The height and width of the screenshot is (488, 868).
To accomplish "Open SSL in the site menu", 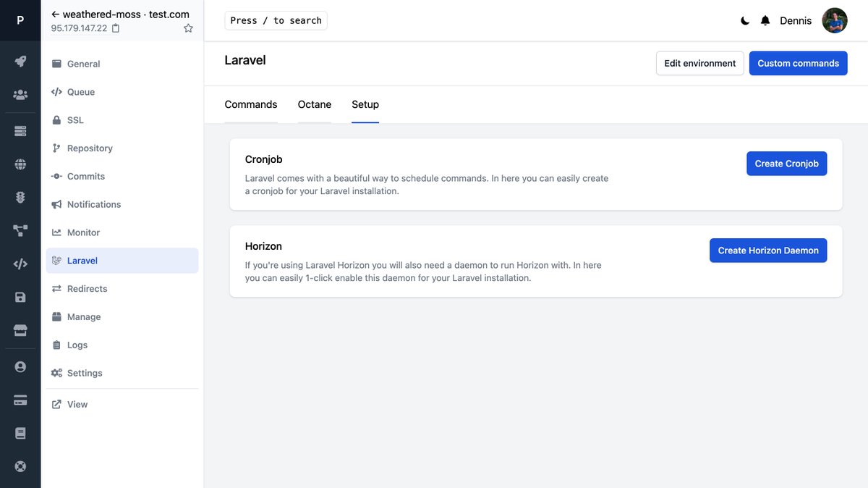I will click(x=122, y=120).
